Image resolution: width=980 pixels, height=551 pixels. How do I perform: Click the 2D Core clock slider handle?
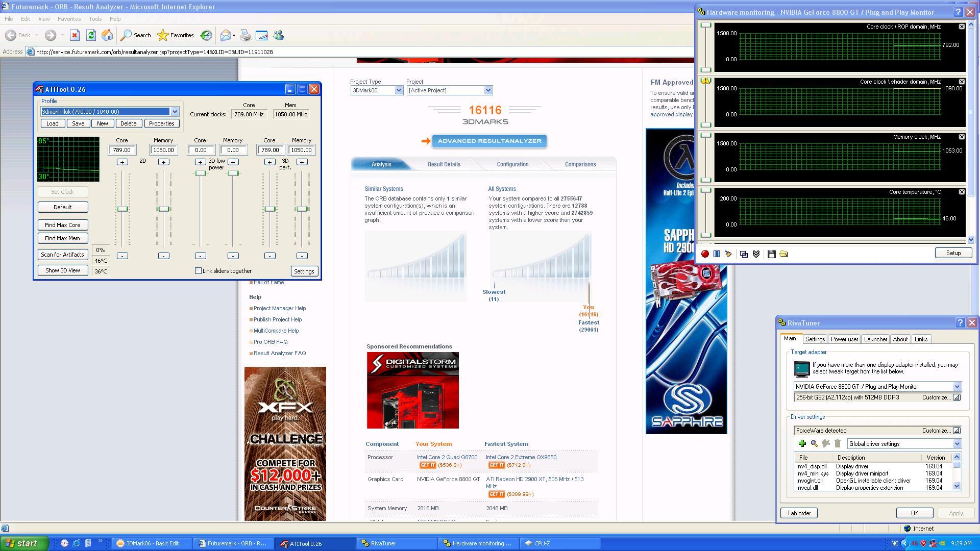pyautogui.click(x=122, y=209)
